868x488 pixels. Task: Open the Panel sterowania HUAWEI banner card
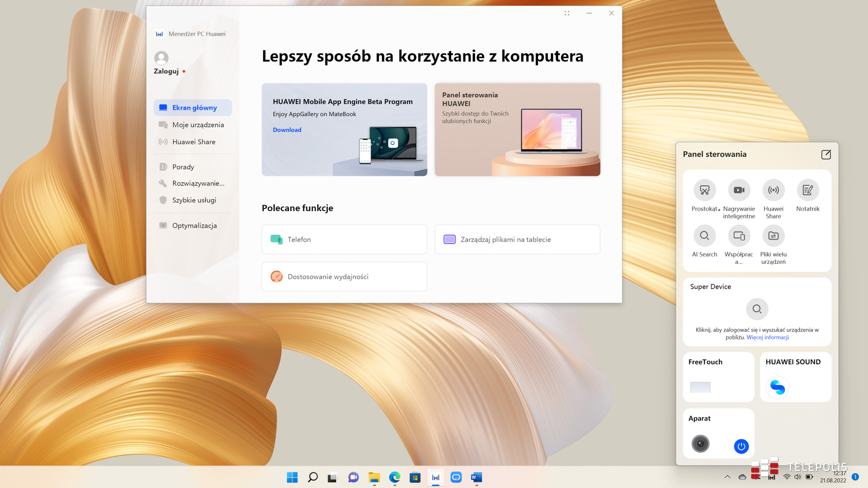pyautogui.click(x=517, y=130)
